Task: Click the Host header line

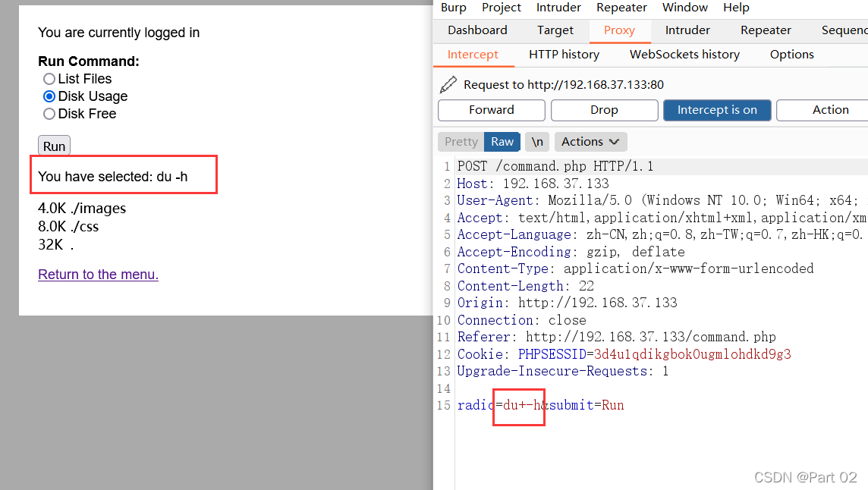Action: click(x=533, y=184)
